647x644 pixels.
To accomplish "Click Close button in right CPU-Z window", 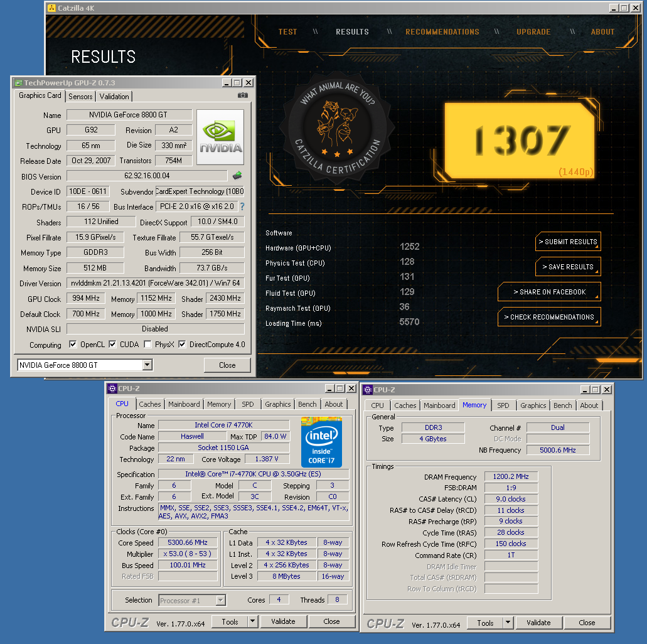I will click(x=587, y=623).
